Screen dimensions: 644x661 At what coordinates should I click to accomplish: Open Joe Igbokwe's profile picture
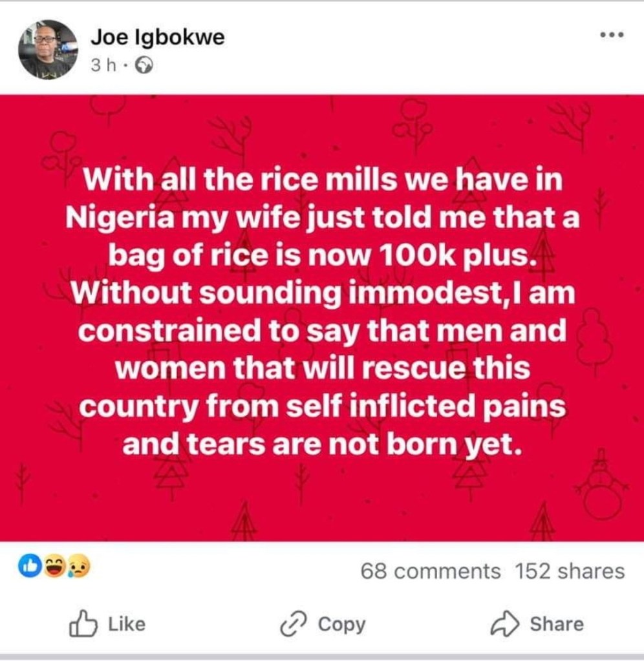click(47, 49)
